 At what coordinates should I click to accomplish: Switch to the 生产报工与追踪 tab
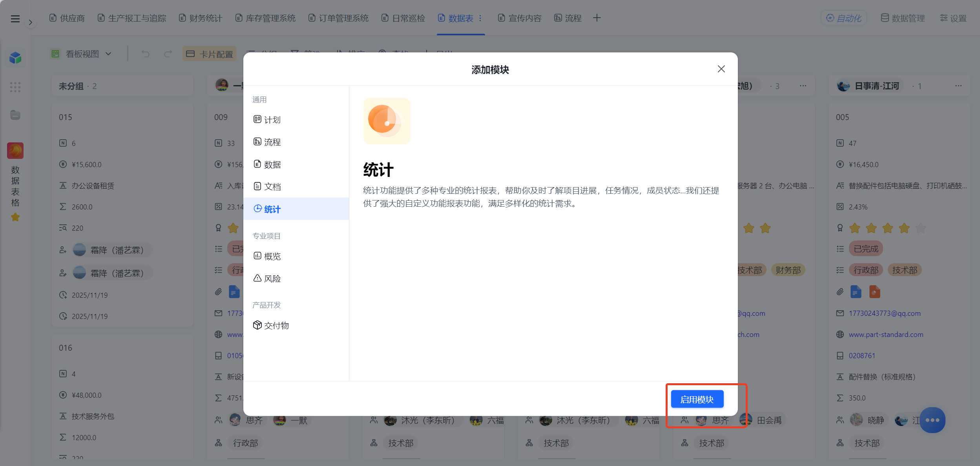132,18
